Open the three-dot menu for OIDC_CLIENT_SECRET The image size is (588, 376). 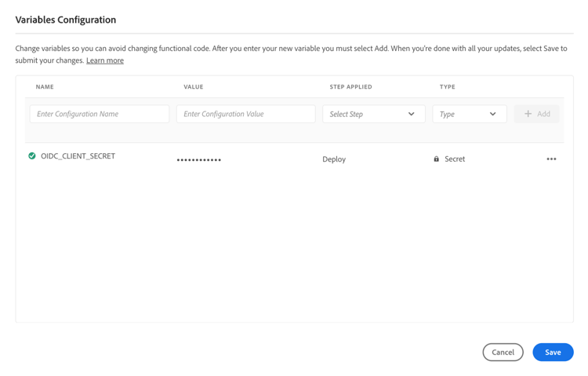point(551,159)
